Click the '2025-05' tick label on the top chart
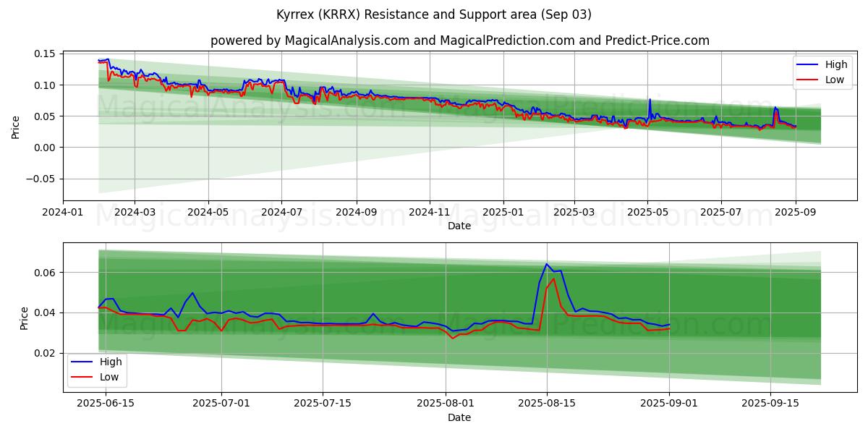This screenshot has width=868, height=434. 647,212
